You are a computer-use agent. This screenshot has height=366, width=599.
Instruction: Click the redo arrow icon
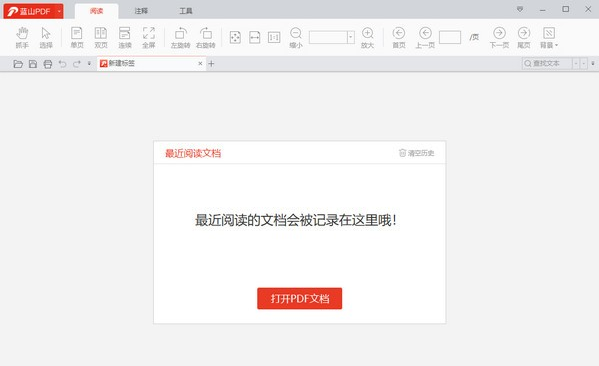tap(77, 64)
